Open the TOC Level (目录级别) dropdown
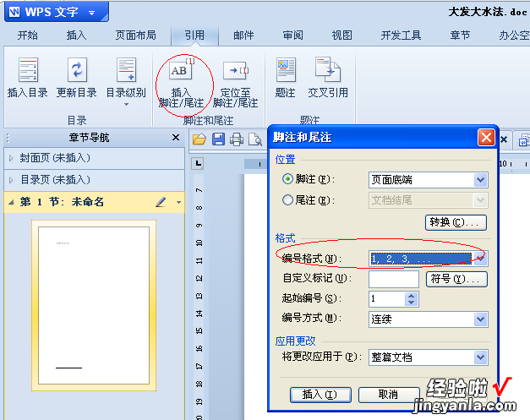The height and width of the screenshot is (420, 530). pos(126,105)
